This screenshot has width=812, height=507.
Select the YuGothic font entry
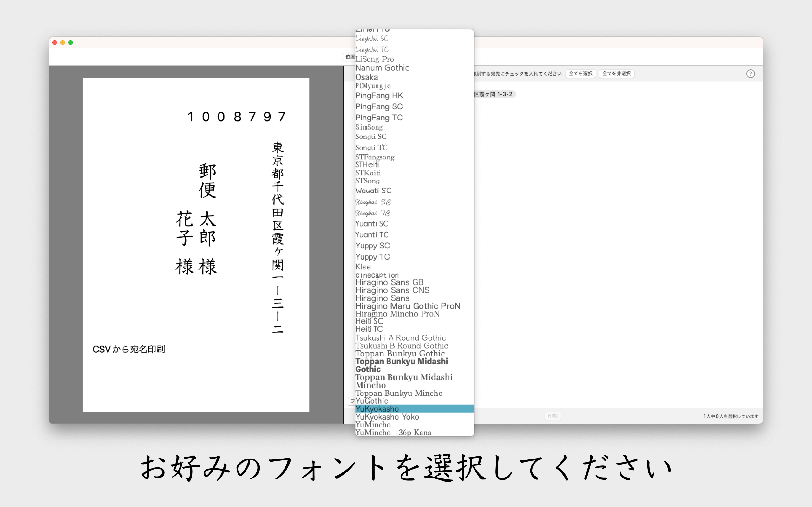(372, 401)
